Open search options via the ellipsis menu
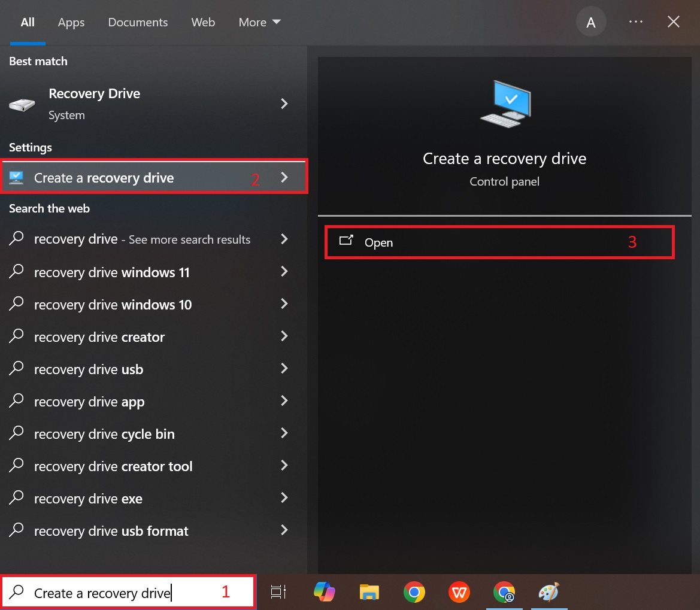The height and width of the screenshot is (610, 700). (x=636, y=22)
